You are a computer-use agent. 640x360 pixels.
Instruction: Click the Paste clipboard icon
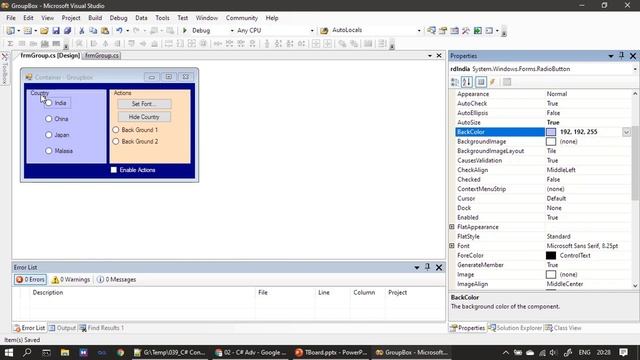point(105,31)
